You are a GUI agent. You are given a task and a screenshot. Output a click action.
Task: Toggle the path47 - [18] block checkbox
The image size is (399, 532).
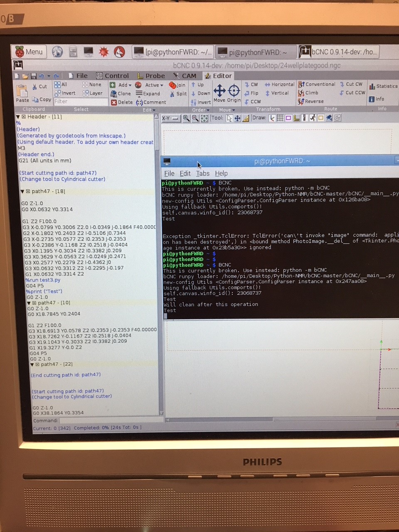(x=28, y=192)
